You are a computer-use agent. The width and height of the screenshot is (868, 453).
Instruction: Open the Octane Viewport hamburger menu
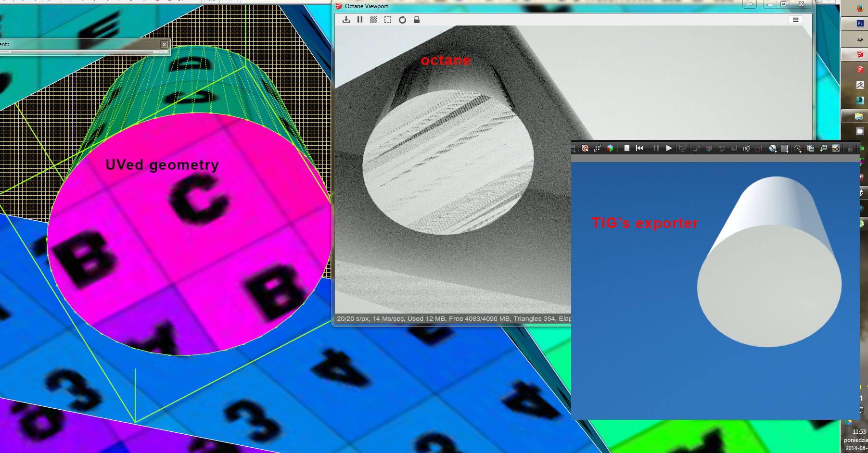click(x=795, y=20)
